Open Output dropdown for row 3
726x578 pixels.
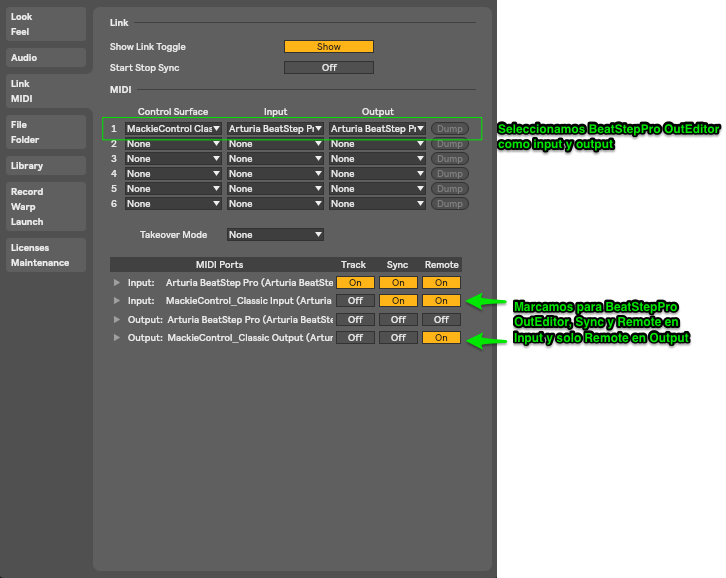[377, 159]
